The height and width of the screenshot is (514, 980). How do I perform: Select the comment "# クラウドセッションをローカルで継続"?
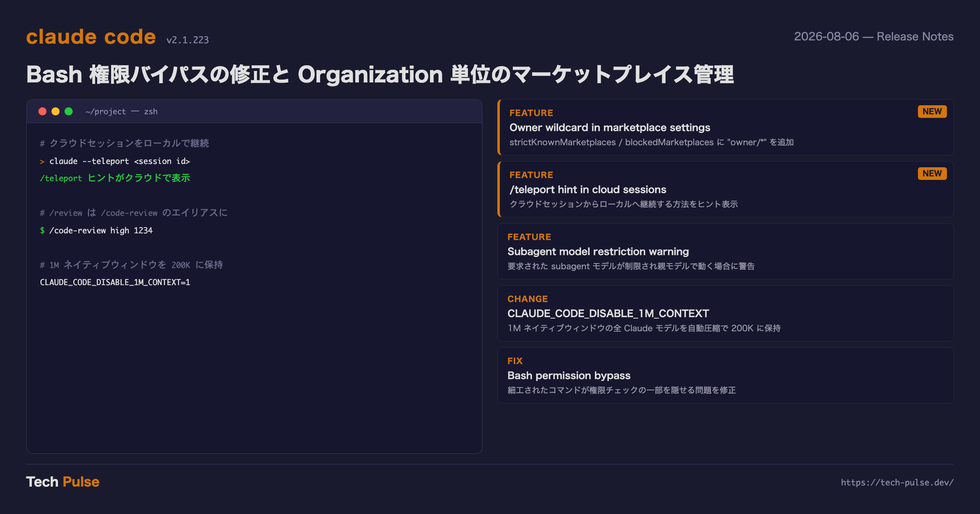[x=125, y=143]
